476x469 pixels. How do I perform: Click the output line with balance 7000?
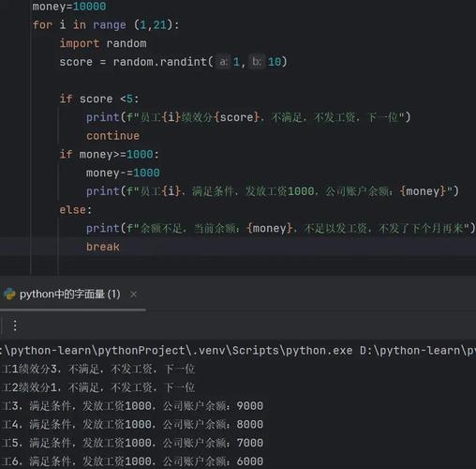click(x=131, y=443)
